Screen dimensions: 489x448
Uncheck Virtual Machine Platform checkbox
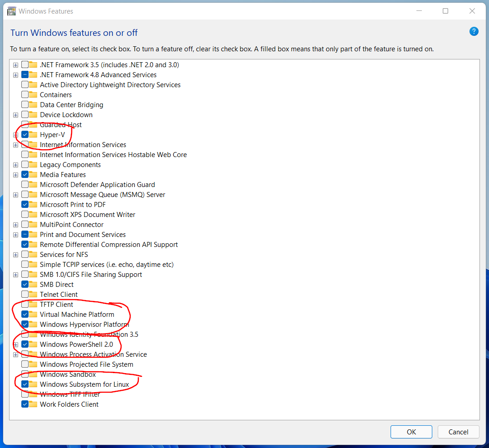[x=25, y=314]
